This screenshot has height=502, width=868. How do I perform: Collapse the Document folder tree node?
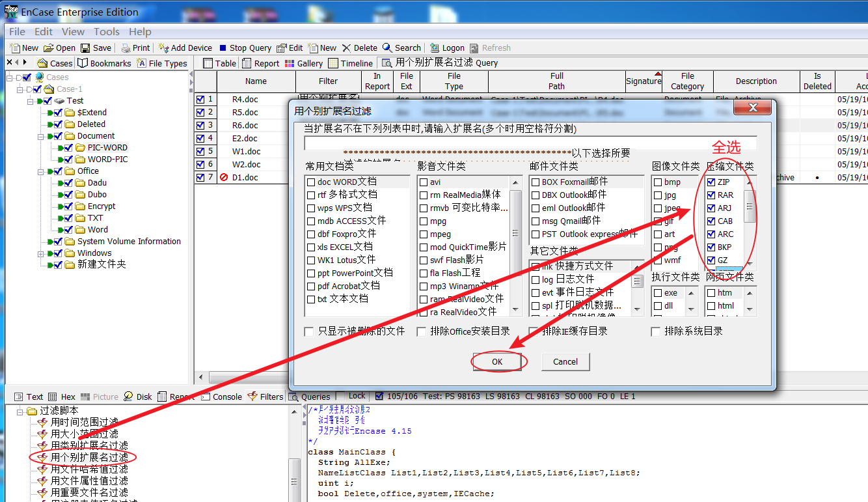41,136
